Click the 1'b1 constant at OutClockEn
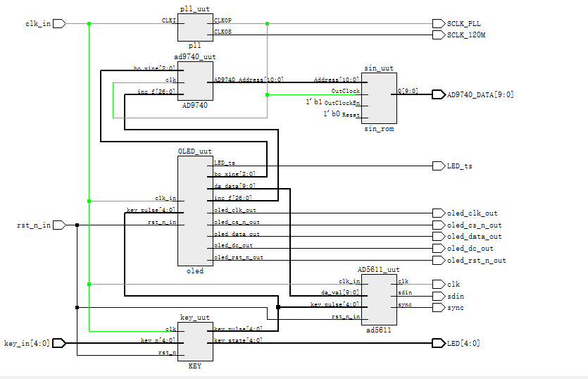Screen dimensions: 588x379 314,101
